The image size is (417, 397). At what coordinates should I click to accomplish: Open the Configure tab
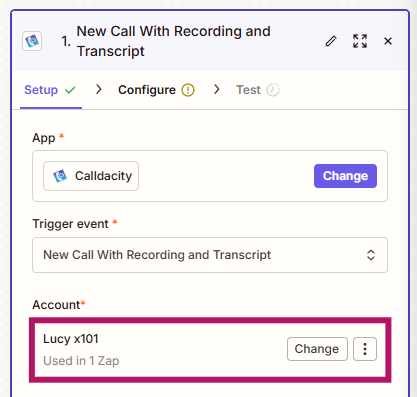pos(156,90)
